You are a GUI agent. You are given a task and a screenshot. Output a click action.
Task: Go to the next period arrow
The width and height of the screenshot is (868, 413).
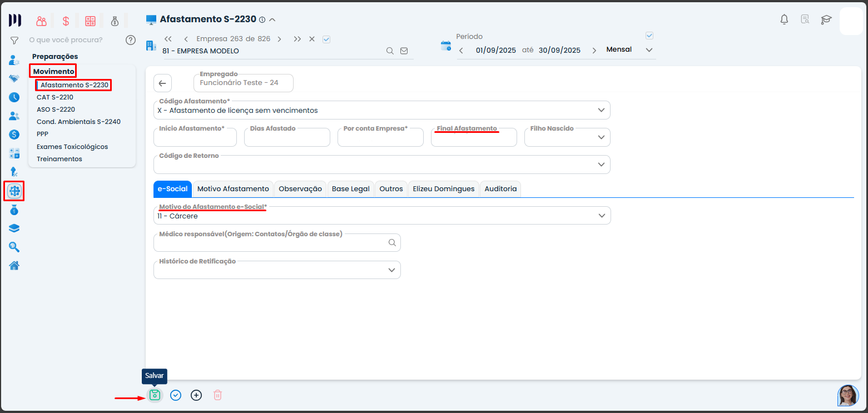click(594, 51)
